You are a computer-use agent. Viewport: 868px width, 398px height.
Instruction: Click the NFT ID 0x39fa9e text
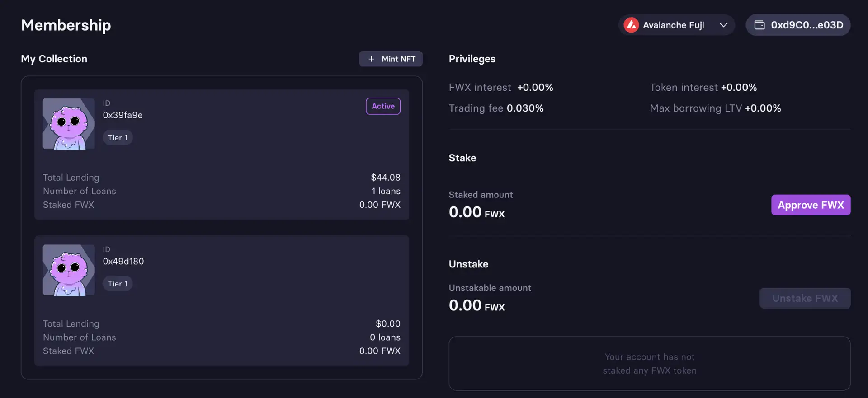[123, 115]
